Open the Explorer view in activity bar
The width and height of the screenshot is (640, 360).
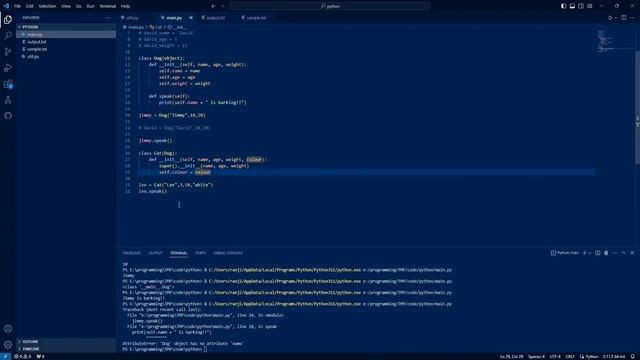[8, 20]
